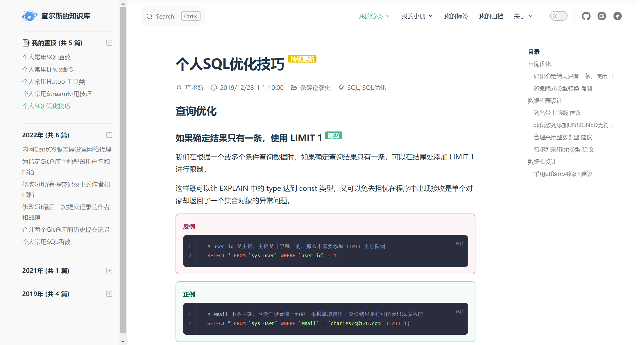Image resolution: width=644 pixels, height=345 pixels.
Task: Open 个人常用Linux命令 article link
Action: point(48,70)
